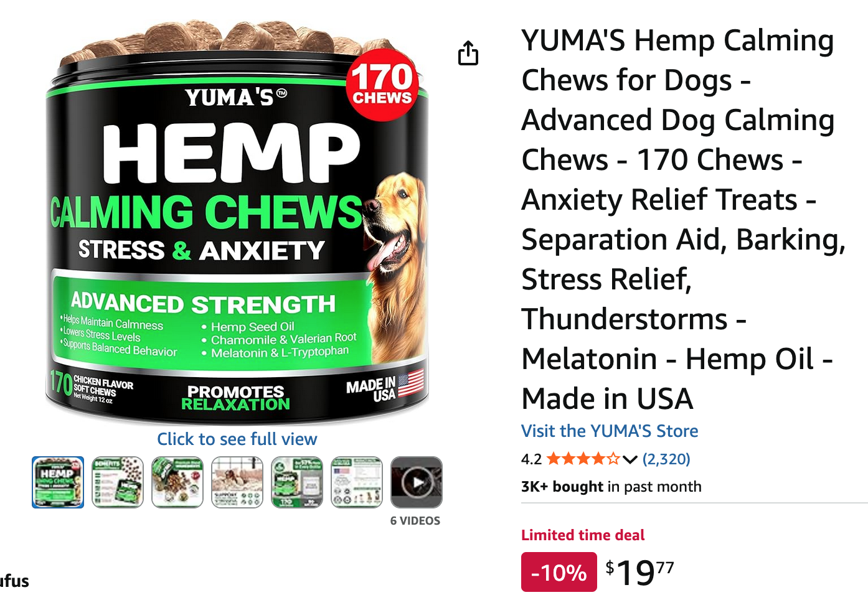The image size is (868, 595).
Task: Click the share icon above product image
Action: tap(468, 53)
